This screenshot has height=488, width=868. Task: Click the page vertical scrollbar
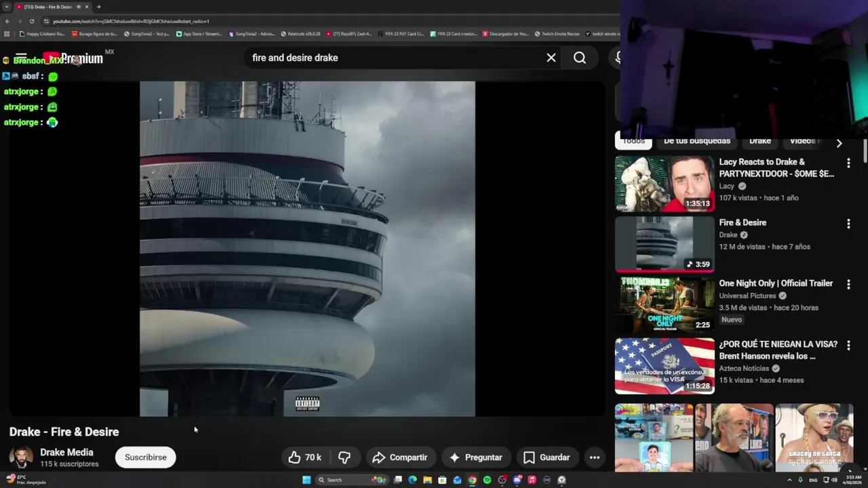[865, 150]
